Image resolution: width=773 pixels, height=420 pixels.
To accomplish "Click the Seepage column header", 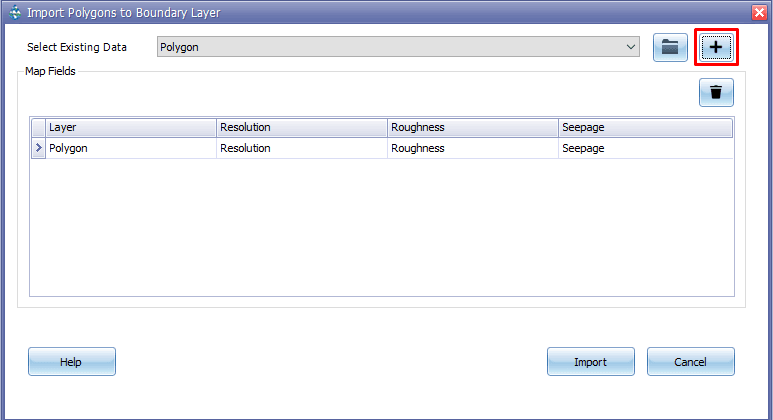I will [644, 128].
